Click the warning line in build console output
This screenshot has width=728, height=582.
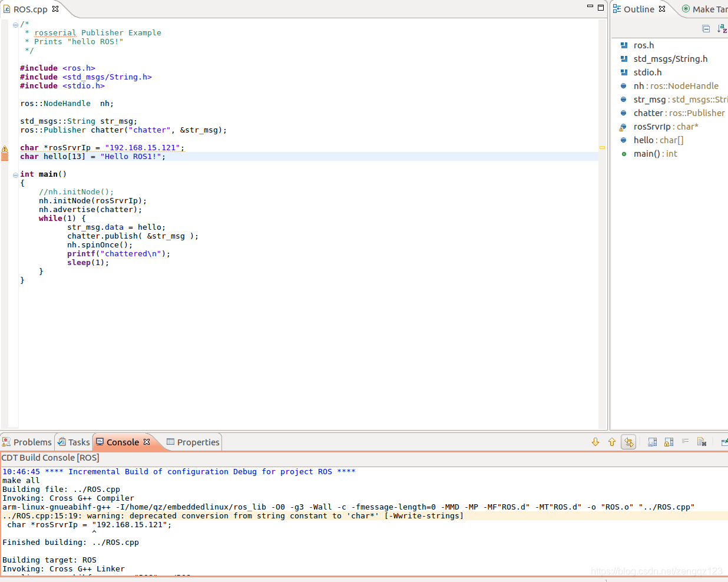(x=233, y=516)
